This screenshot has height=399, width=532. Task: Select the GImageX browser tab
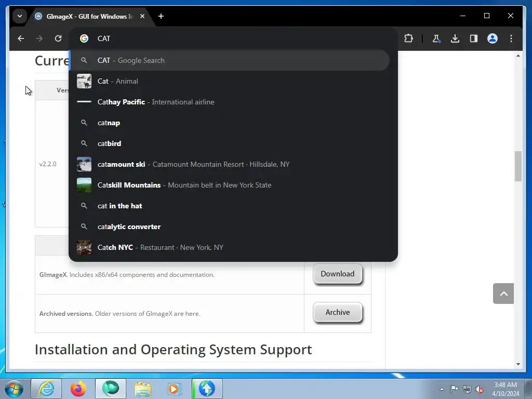[90, 16]
